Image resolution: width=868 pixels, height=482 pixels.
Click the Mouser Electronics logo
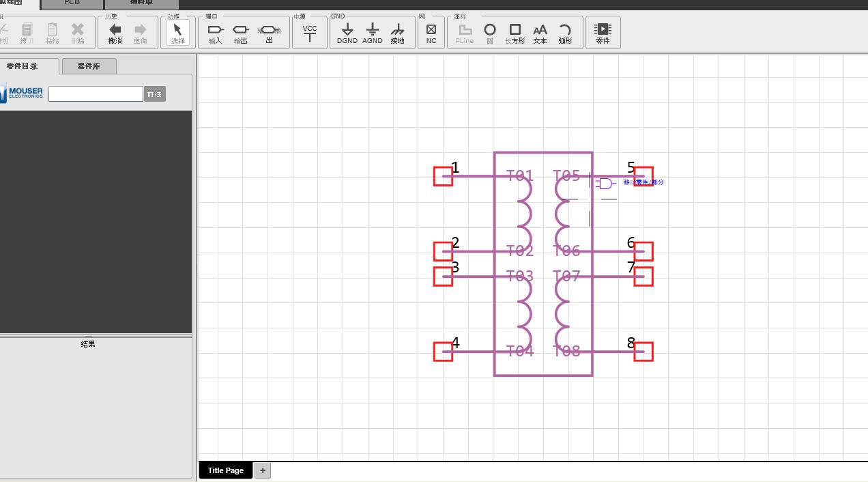click(22, 93)
